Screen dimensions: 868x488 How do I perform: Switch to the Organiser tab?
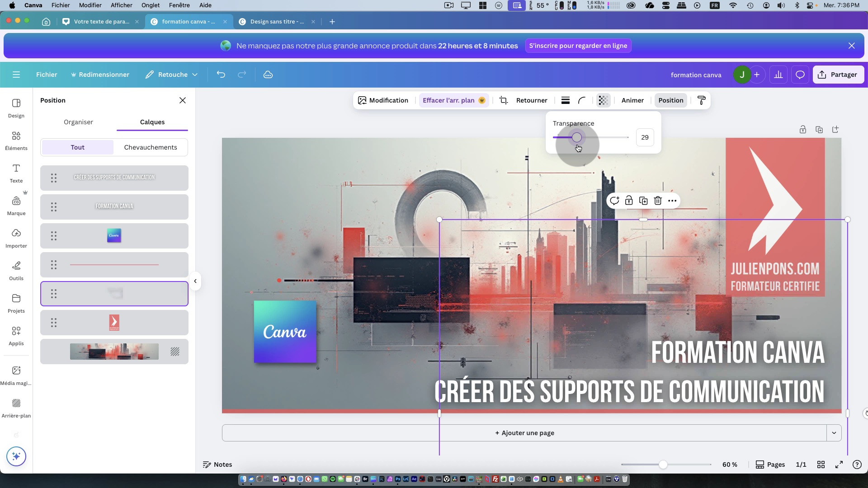(78, 122)
